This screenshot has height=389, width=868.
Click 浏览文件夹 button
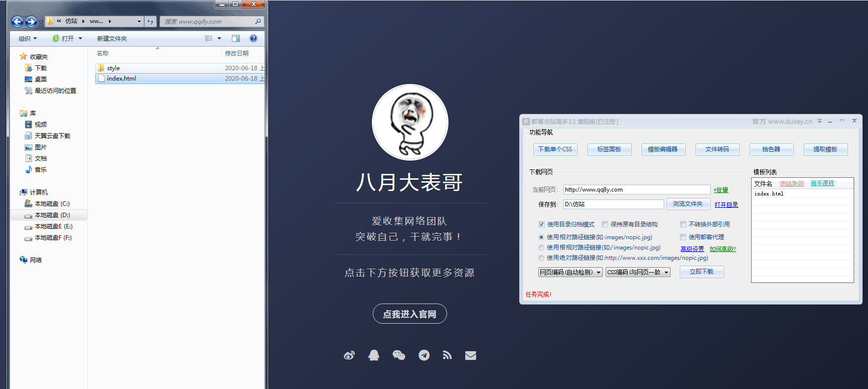click(688, 204)
